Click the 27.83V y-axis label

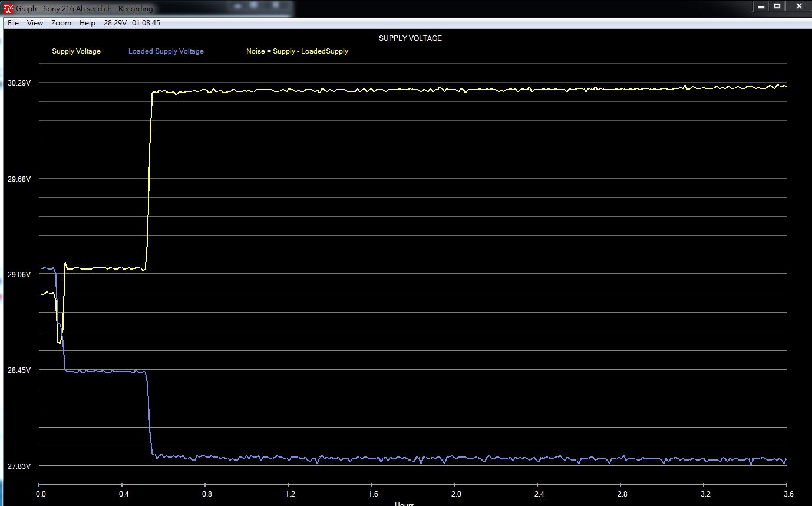[x=19, y=466]
